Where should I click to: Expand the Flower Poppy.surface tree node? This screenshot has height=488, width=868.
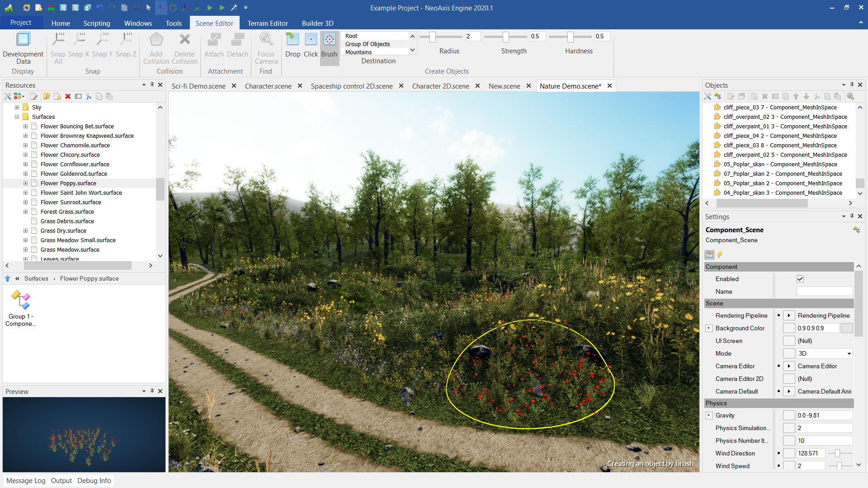tap(25, 183)
